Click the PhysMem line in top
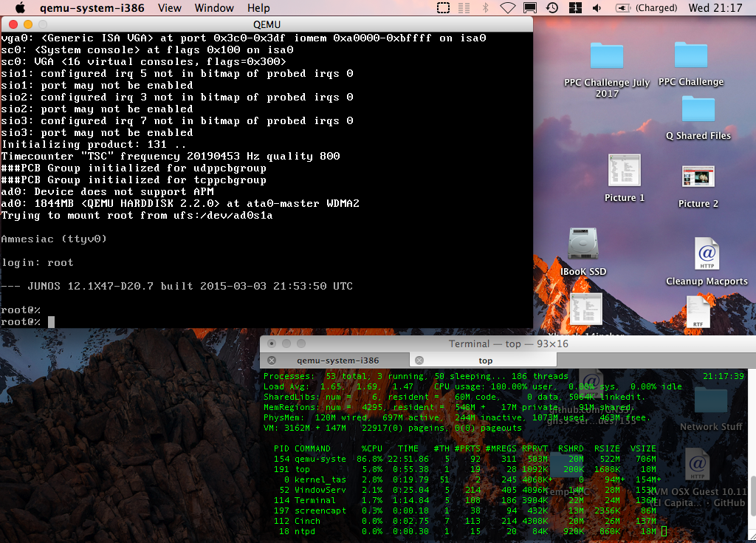The image size is (756, 543). coord(457,417)
